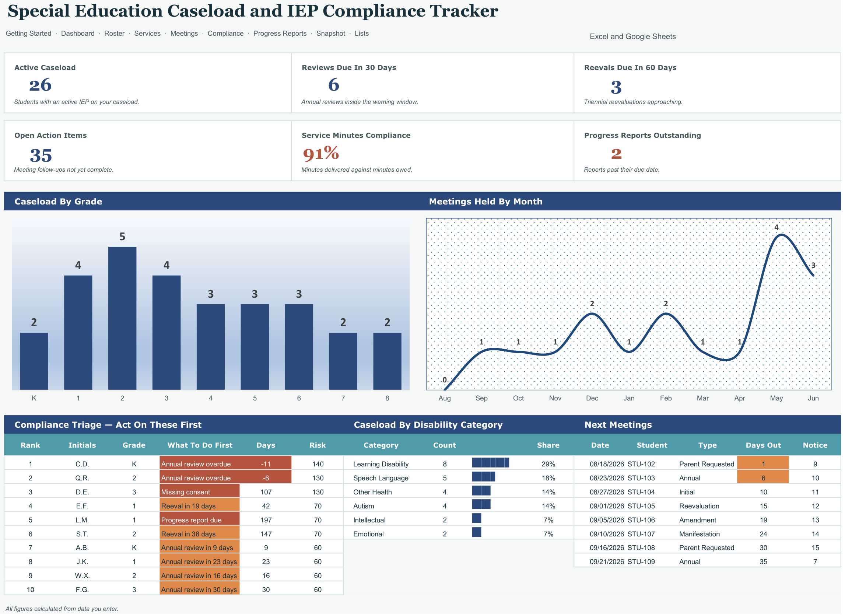This screenshot has width=845, height=616.
Task: Select the Snapshot navigation link
Action: [x=331, y=34]
